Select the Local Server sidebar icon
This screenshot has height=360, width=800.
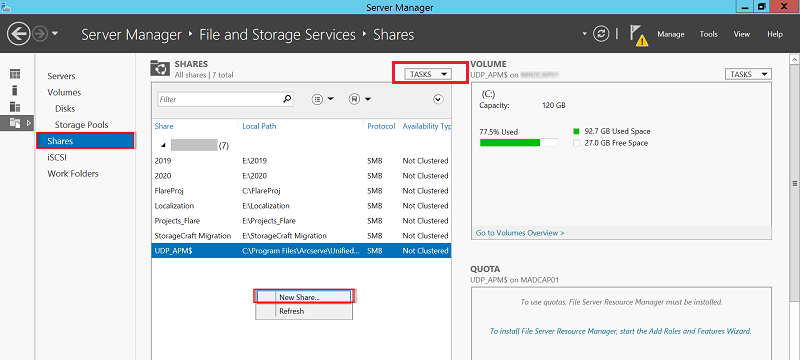(15, 90)
